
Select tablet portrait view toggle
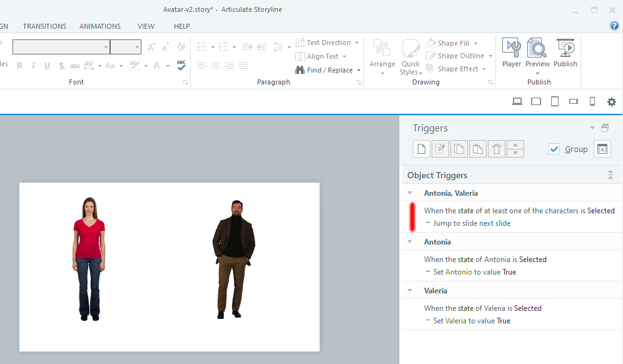click(555, 102)
